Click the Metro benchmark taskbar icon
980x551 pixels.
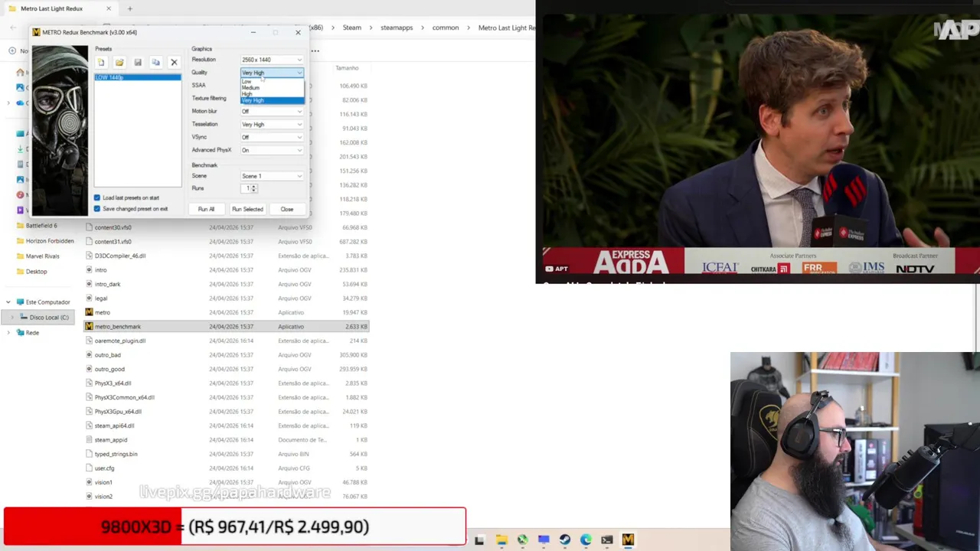click(x=628, y=540)
